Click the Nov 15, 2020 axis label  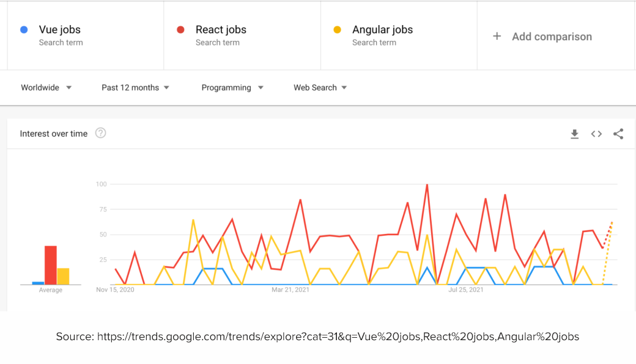tap(115, 290)
